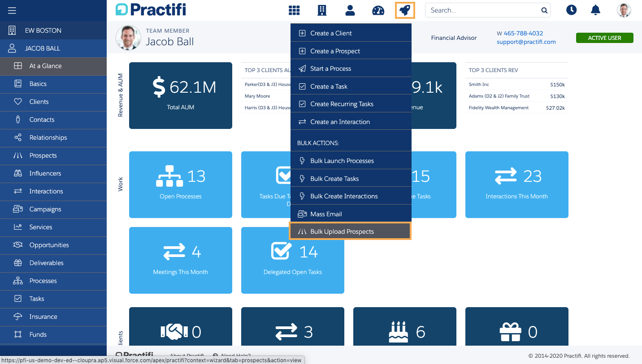This screenshot has width=642, height=364.
Task: Click inside the Search input field
Action: click(x=482, y=10)
